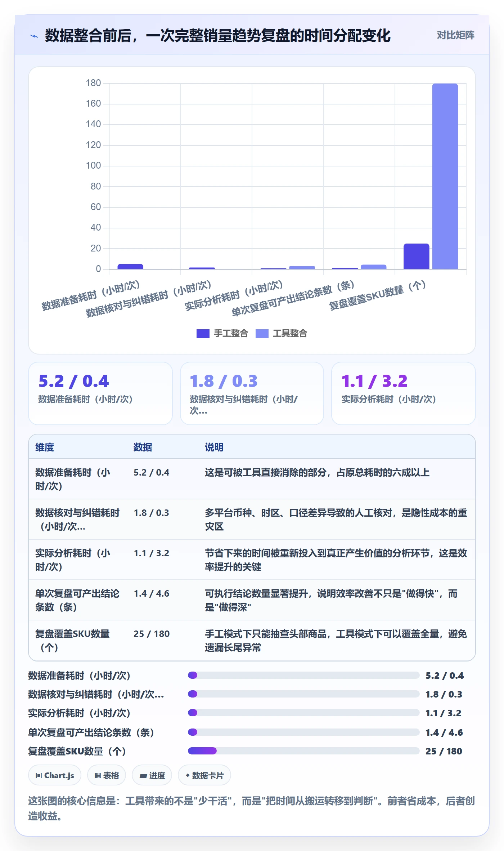This screenshot has height=851, width=504.
Task: Click the 实际分析耗时 progress bar
Action: (303, 713)
